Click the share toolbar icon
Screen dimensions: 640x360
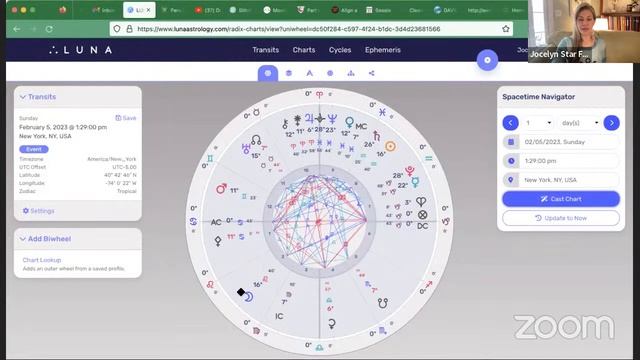point(371,73)
